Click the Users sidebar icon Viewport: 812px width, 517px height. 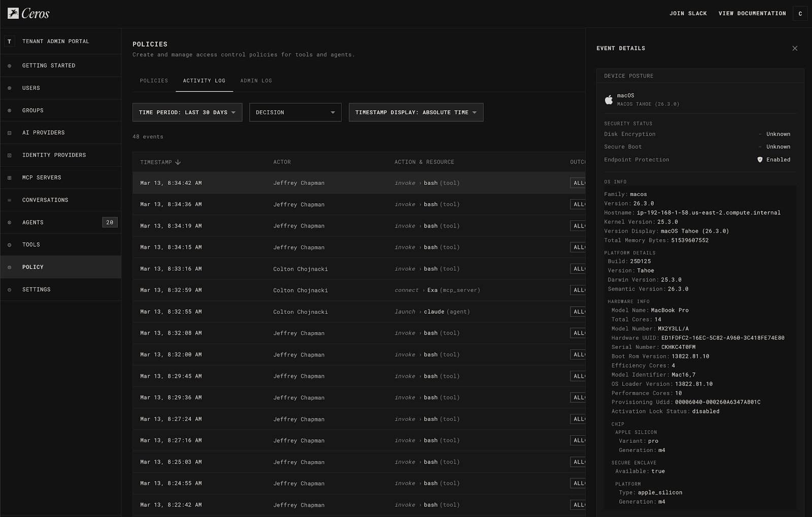(x=9, y=88)
